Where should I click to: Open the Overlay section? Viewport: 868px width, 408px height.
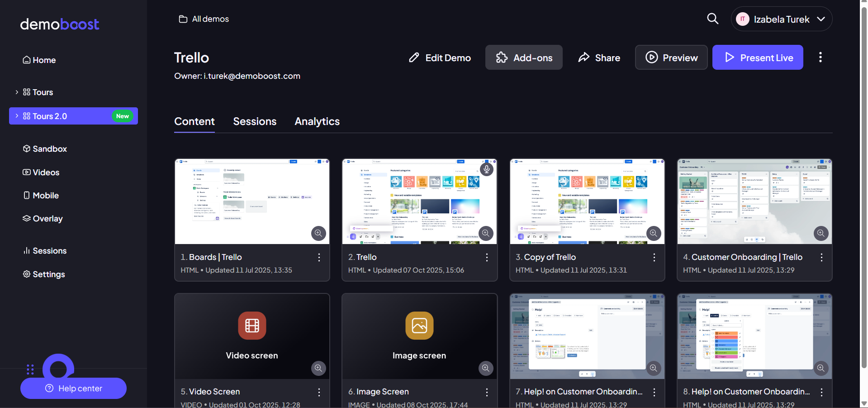point(43,219)
